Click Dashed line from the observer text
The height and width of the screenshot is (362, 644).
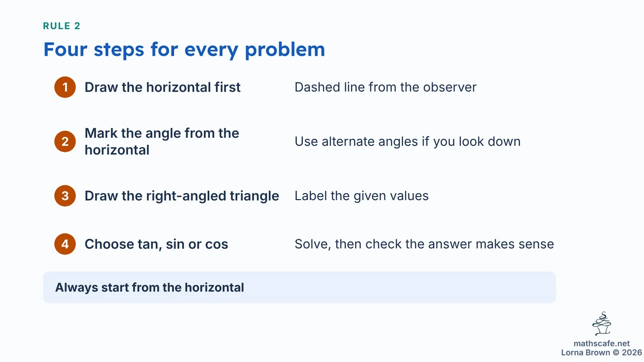tap(385, 87)
